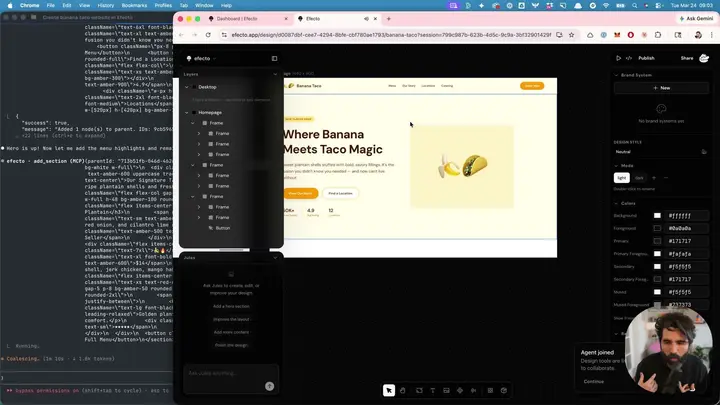This screenshot has height=405, width=720.
Task: Collapse the Colors section
Action: [616, 203]
